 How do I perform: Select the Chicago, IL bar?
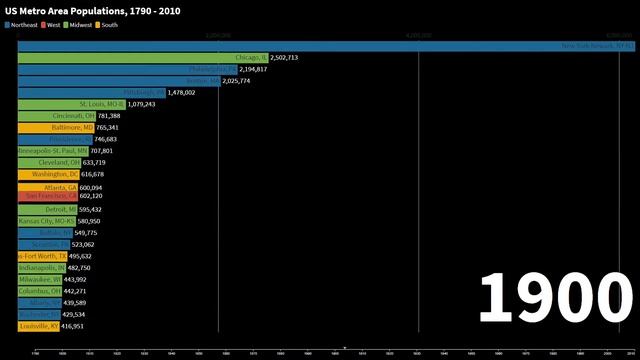coord(143,58)
